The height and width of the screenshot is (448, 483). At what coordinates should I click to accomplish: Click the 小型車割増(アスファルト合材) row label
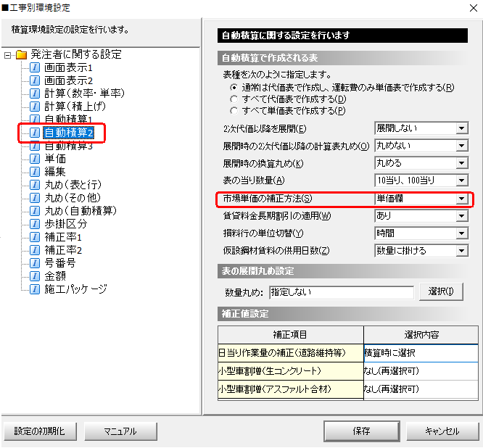291,389
